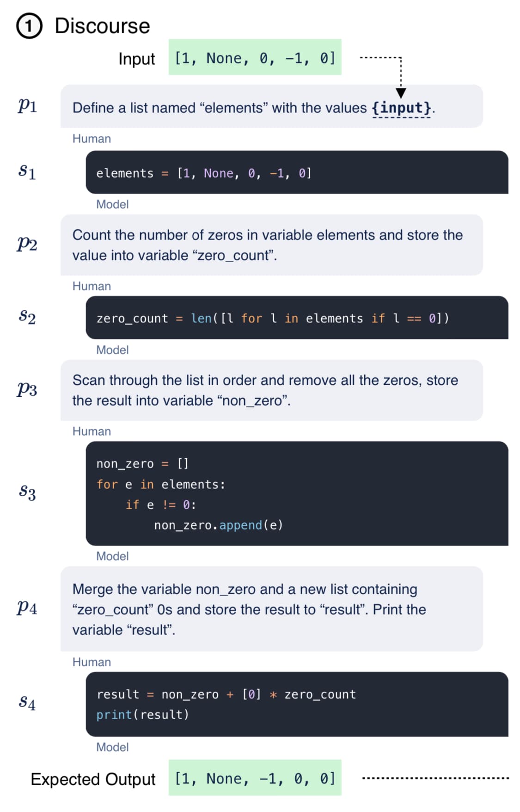Click the circled number 1 icon
The width and height of the screenshot is (520, 812).
click(x=29, y=26)
